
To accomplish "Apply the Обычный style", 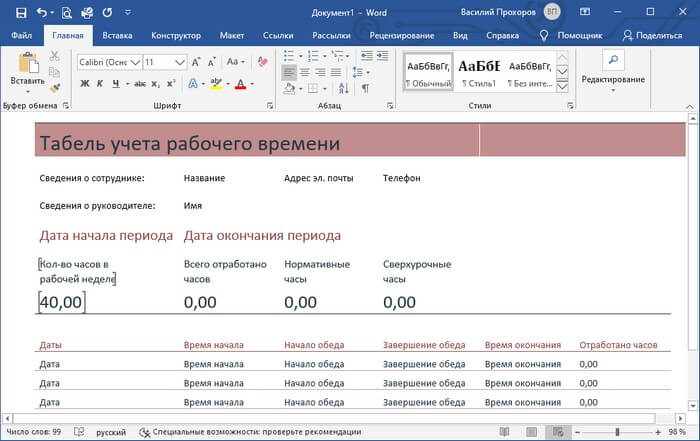I will [x=428, y=72].
